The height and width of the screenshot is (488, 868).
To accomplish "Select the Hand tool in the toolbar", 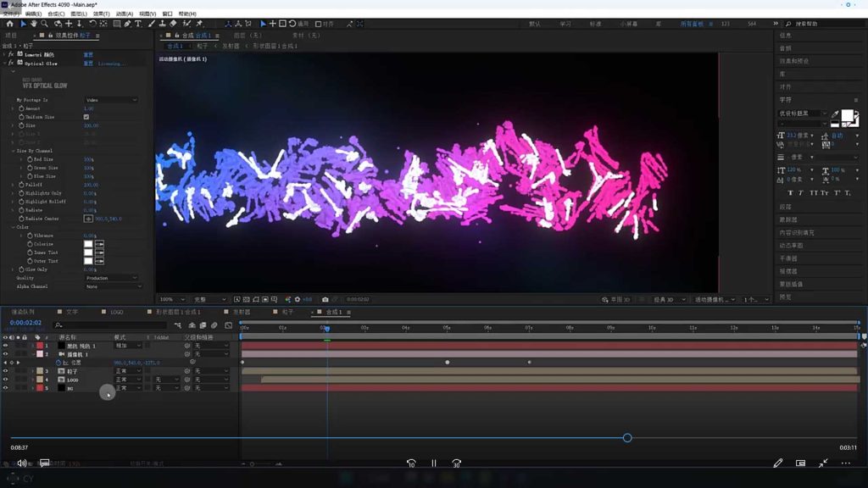I will 33,24.
